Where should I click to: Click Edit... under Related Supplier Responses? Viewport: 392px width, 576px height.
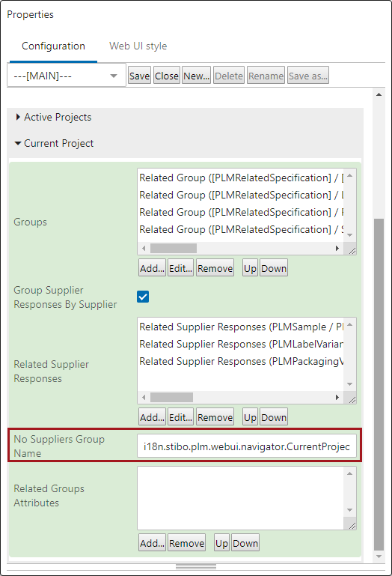(180, 418)
